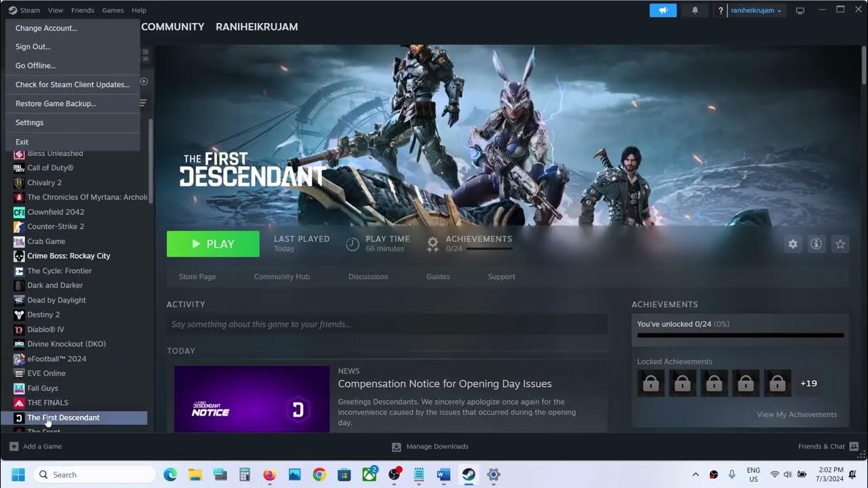Click the Add a Game plus icon

14,446
